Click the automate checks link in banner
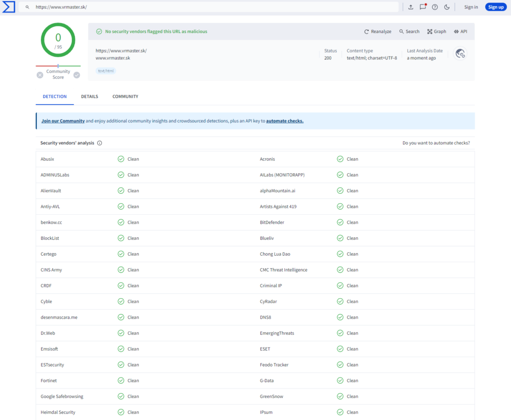Screen dimensions: 511x420 coord(285,121)
